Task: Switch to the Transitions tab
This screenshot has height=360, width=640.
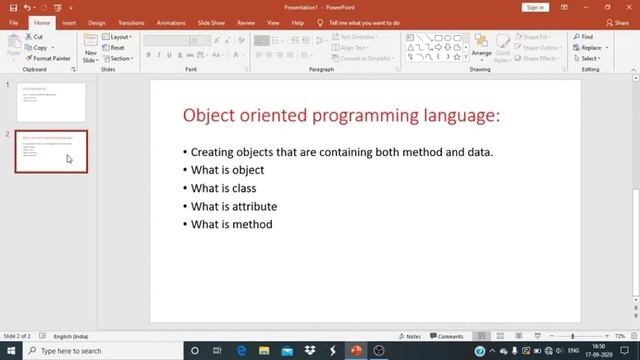Action: [x=131, y=23]
